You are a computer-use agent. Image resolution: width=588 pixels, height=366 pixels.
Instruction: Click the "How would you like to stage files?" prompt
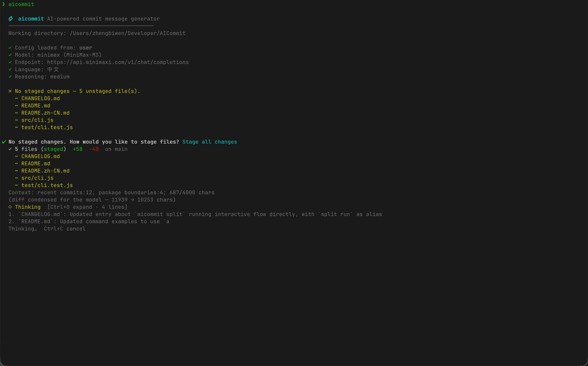(124, 142)
